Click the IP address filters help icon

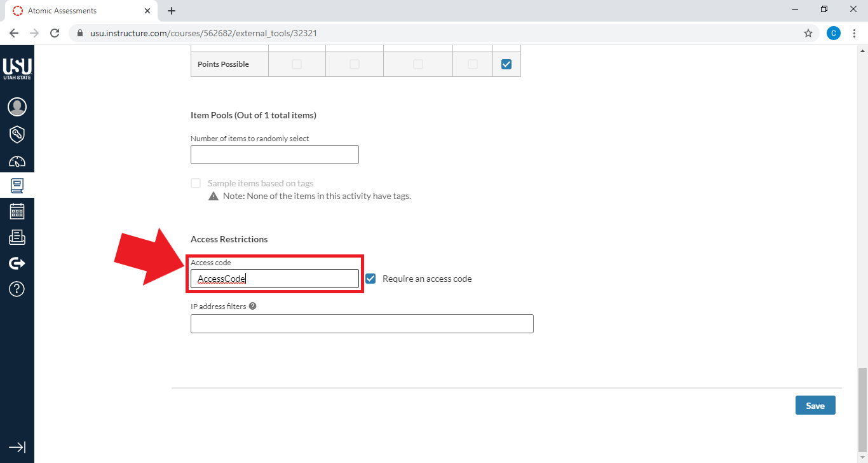click(x=252, y=306)
